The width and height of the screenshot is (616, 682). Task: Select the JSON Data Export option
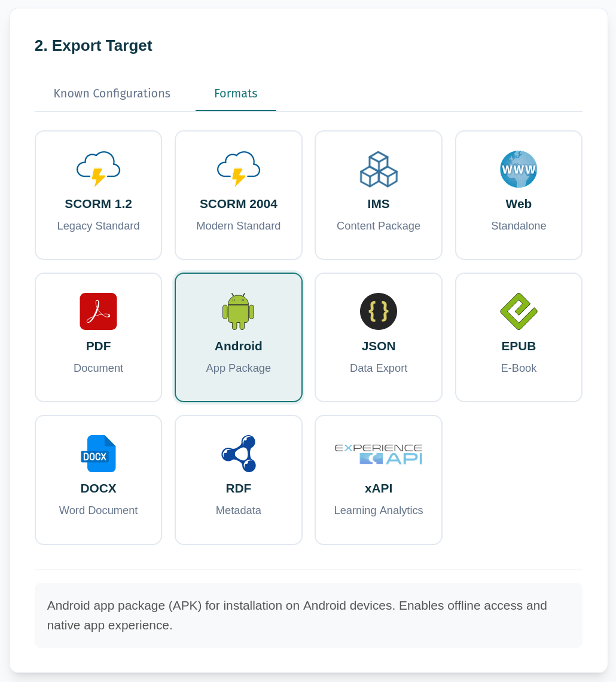(378, 337)
